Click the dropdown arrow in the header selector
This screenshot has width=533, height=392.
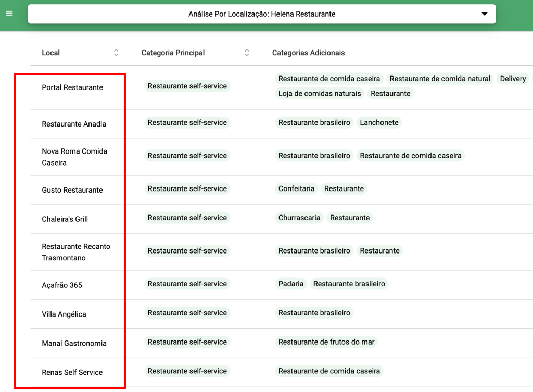(x=485, y=14)
